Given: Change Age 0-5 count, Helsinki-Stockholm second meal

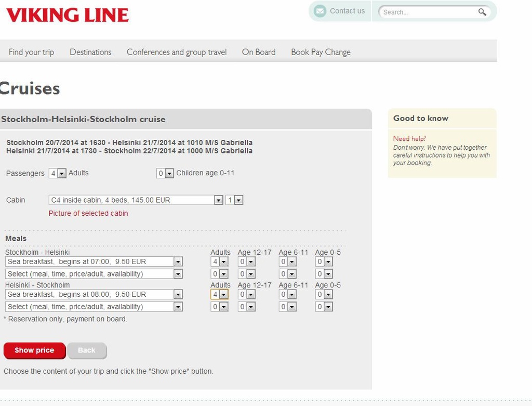Looking at the screenshot, I should 324,307.
